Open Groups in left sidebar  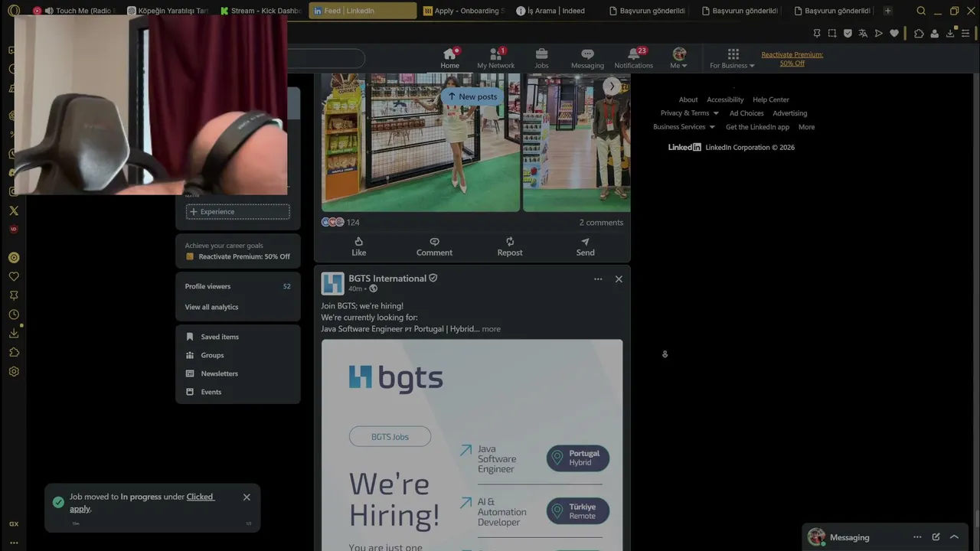204,355
